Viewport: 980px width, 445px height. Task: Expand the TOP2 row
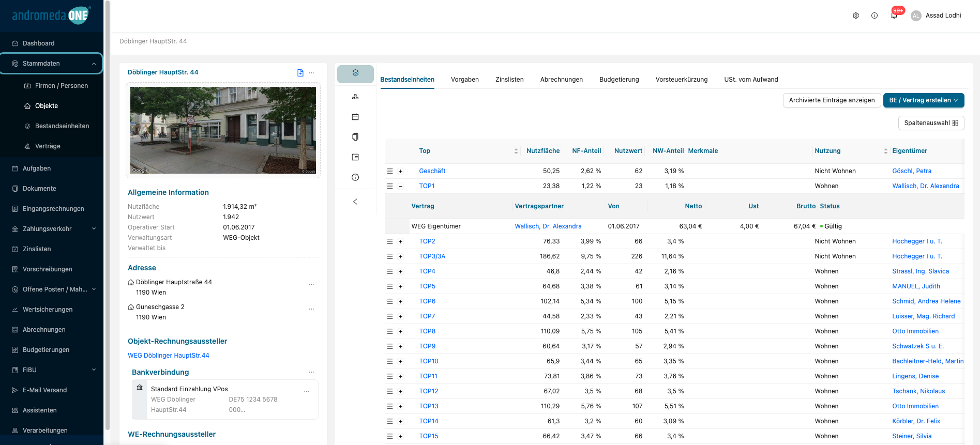pos(400,241)
